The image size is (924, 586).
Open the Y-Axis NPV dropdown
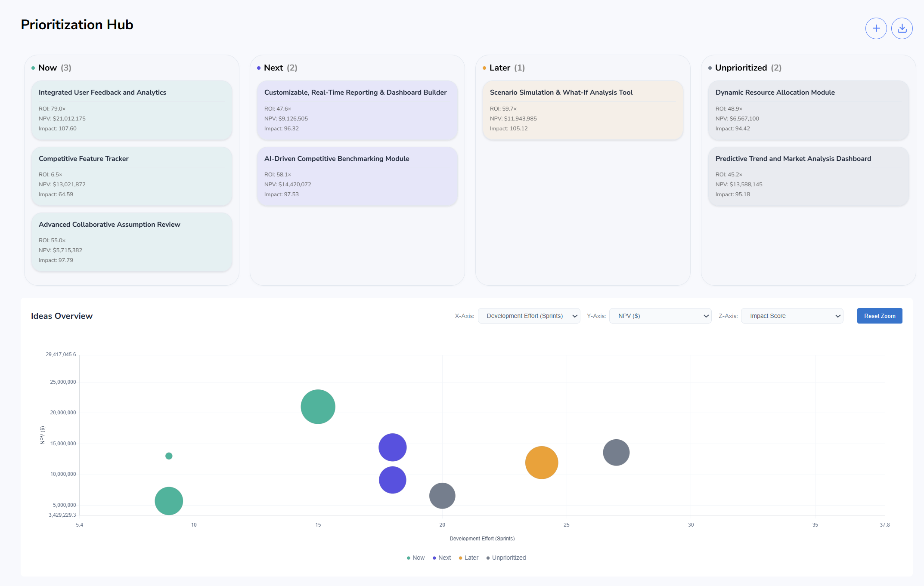coord(660,316)
